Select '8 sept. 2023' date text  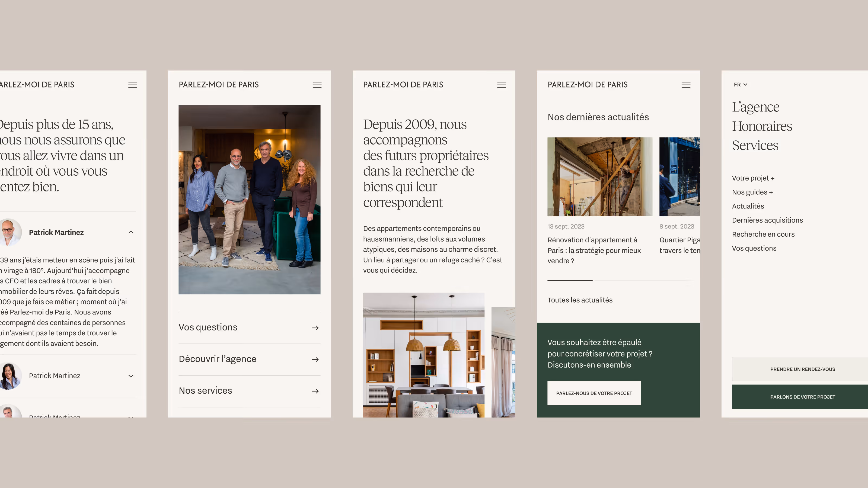point(676,226)
